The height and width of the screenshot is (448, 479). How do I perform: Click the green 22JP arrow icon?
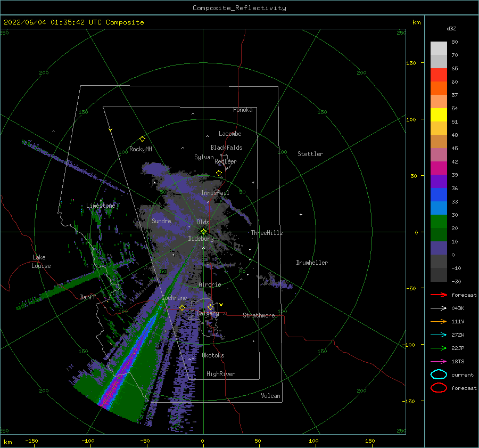click(439, 348)
